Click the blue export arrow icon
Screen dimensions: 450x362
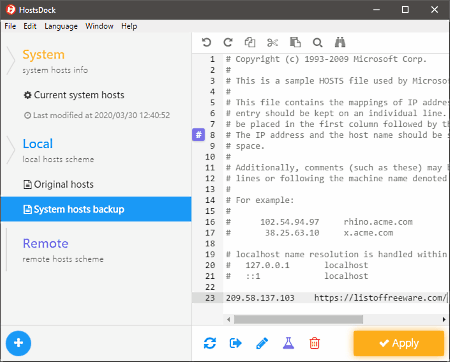236,343
